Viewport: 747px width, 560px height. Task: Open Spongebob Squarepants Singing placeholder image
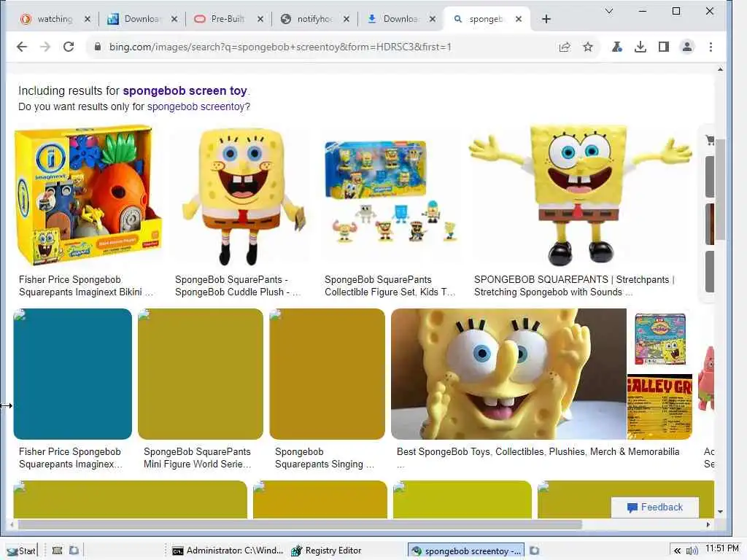[x=327, y=374]
